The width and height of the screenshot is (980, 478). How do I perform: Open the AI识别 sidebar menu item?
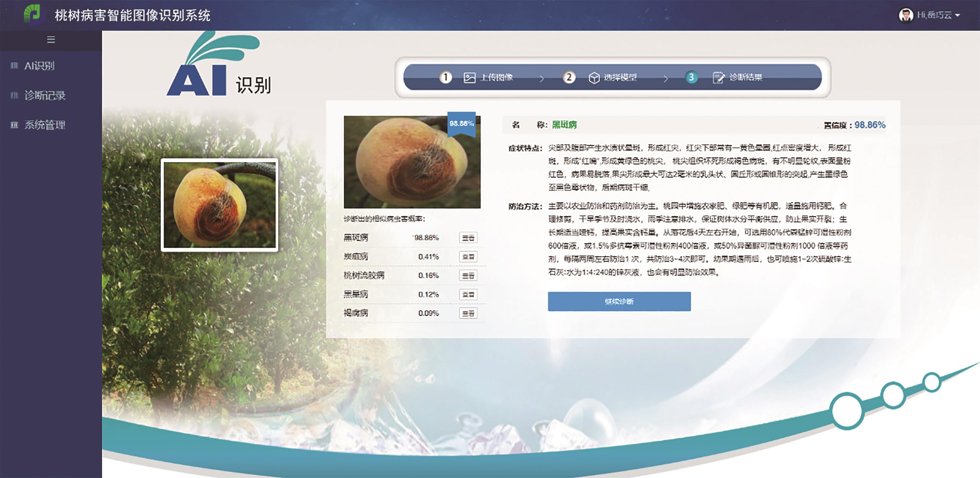[40, 66]
